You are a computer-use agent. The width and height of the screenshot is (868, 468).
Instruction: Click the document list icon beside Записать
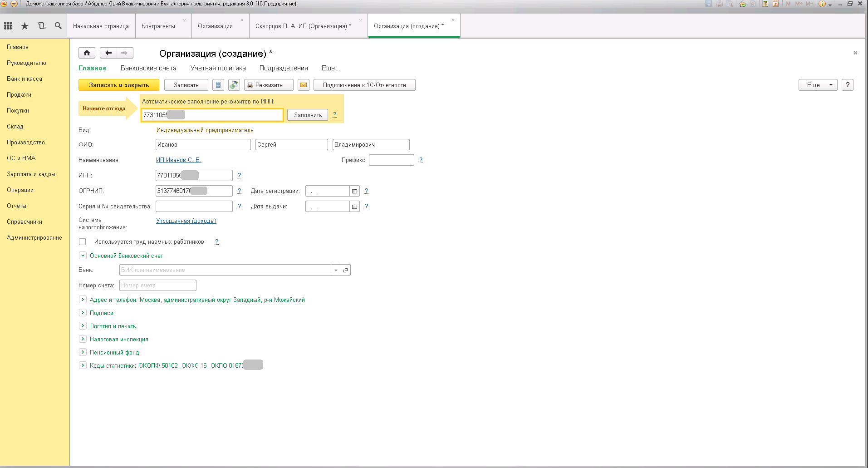(x=218, y=85)
